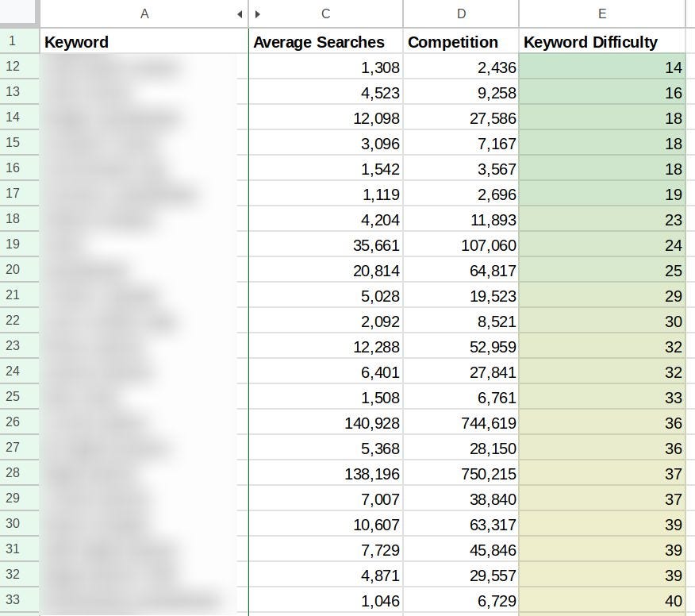The image size is (695, 616).
Task: Click Competition cell 3,567
Action: pyautogui.click(x=461, y=168)
